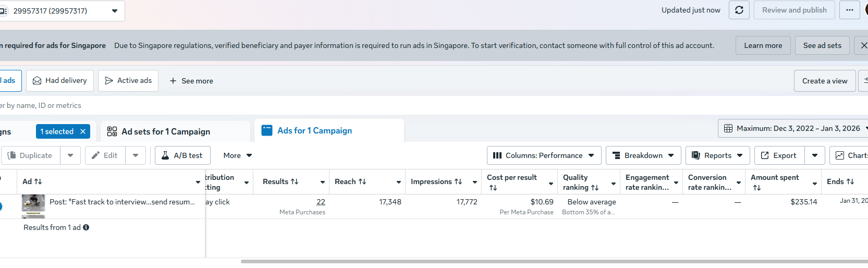Image resolution: width=868 pixels, height=268 pixels.
Task: Click the Export button
Action: pyautogui.click(x=779, y=155)
